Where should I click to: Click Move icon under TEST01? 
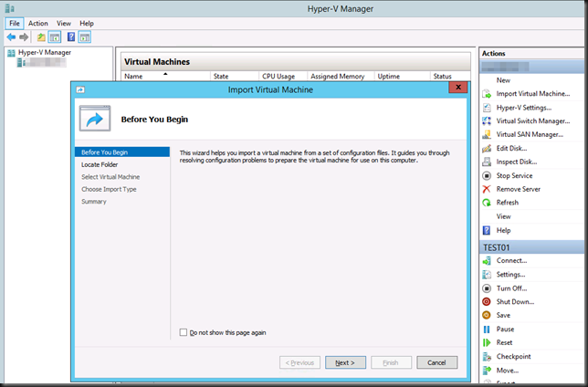tap(487, 371)
